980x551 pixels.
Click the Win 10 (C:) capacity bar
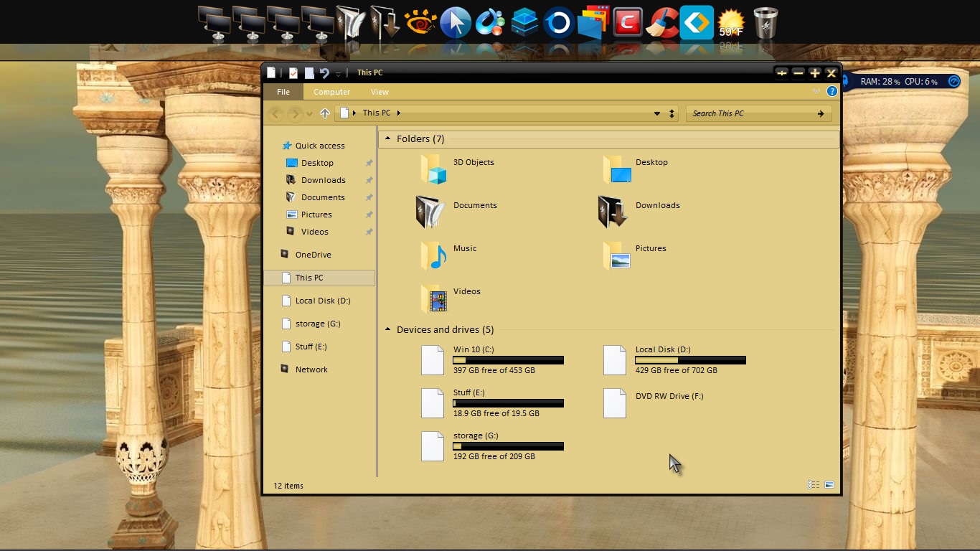point(508,360)
